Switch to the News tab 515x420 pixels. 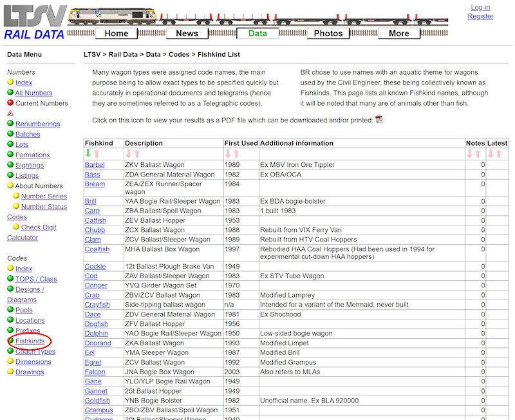pos(187,33)
